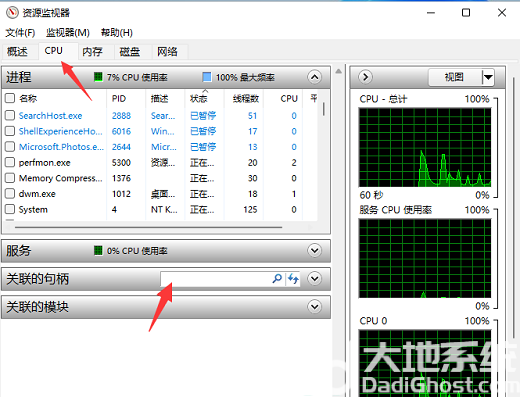Click the 服务 section header title
This screenshot has height=397, width=520.
(19, 250)
